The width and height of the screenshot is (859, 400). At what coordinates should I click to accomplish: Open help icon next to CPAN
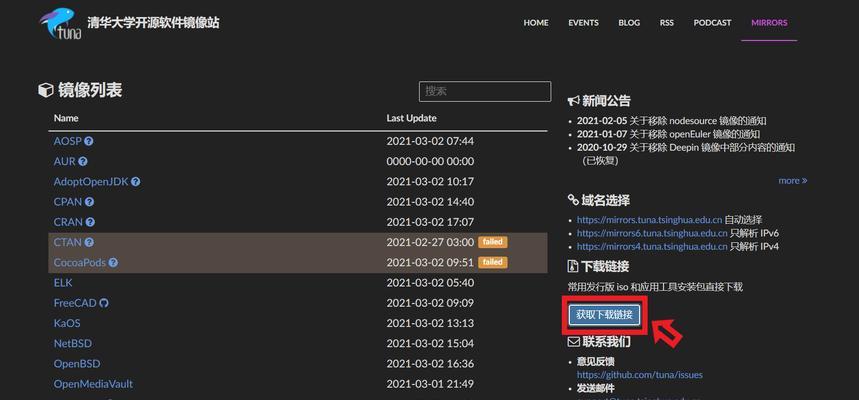click(89, 202)
